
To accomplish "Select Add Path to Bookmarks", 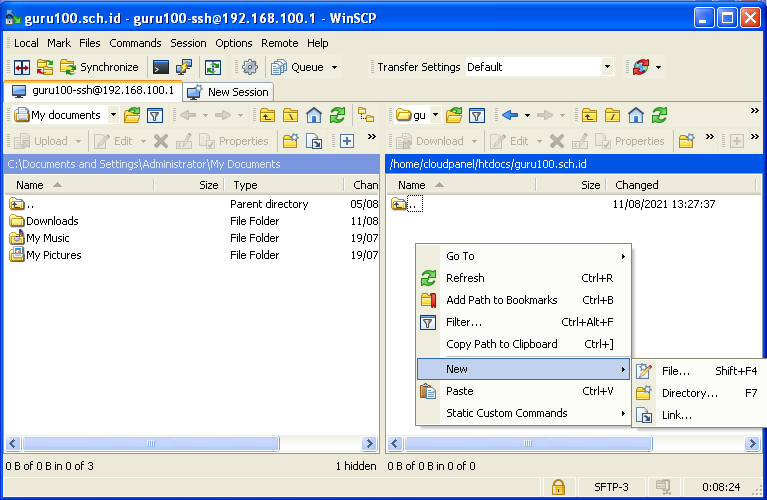I will [x=501, y=300].
